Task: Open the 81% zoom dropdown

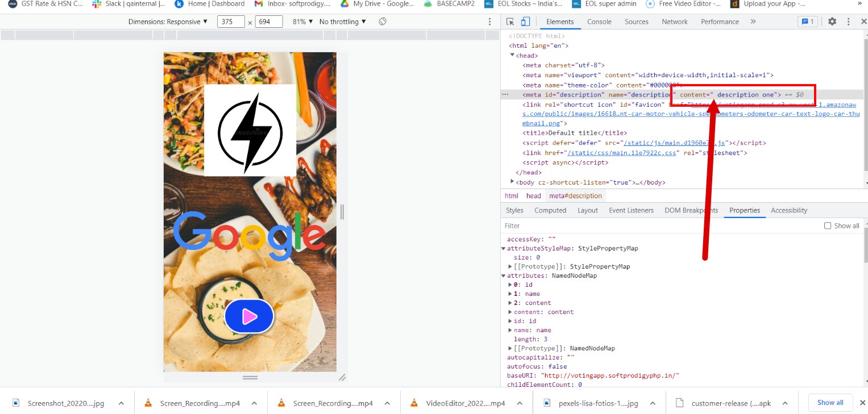Action: (x=303, y=22)
